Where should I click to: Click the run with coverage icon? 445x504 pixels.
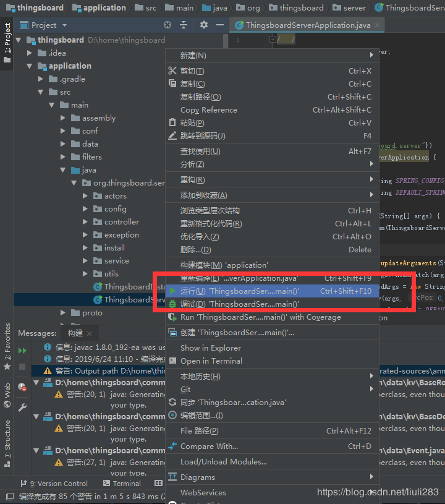172,317
